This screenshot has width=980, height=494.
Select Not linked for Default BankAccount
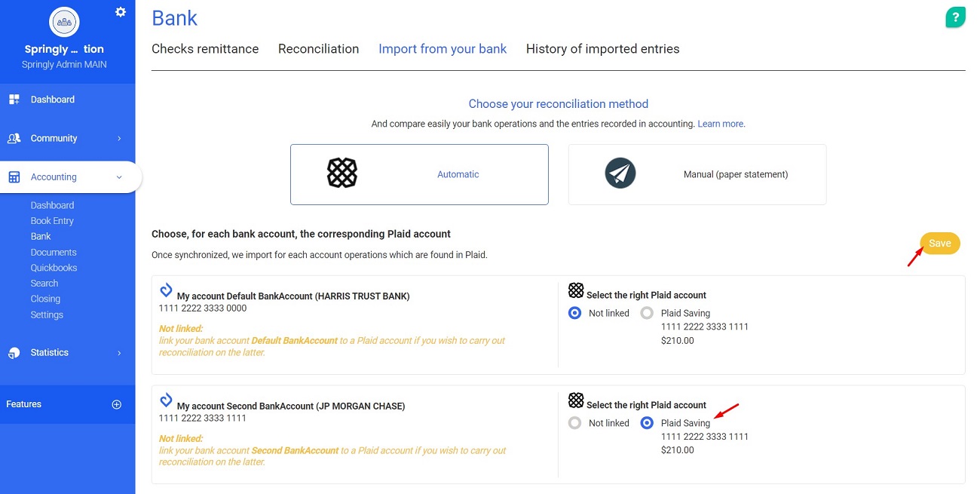pos(575,313)
